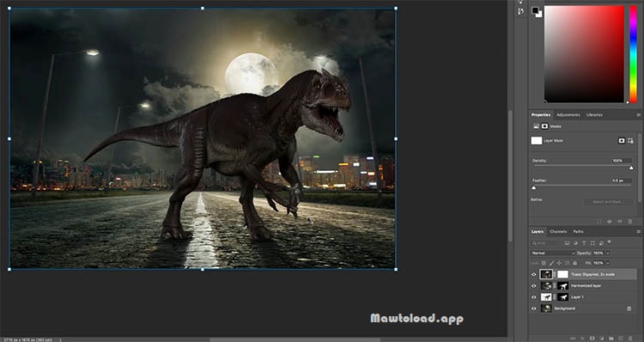The width and height of the screenshot is (644, 342).
Task: Click the rainbow hue slider strip
Action: coord(633,54)
